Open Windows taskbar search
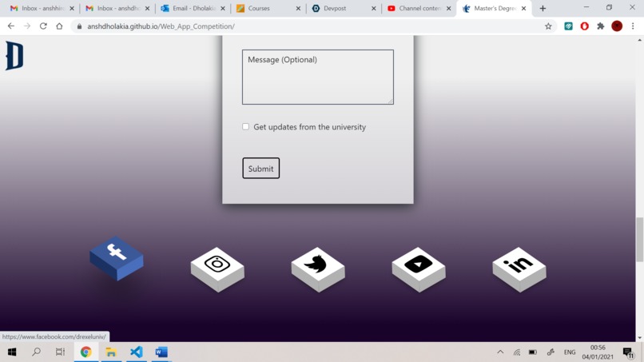 (37, 352)
